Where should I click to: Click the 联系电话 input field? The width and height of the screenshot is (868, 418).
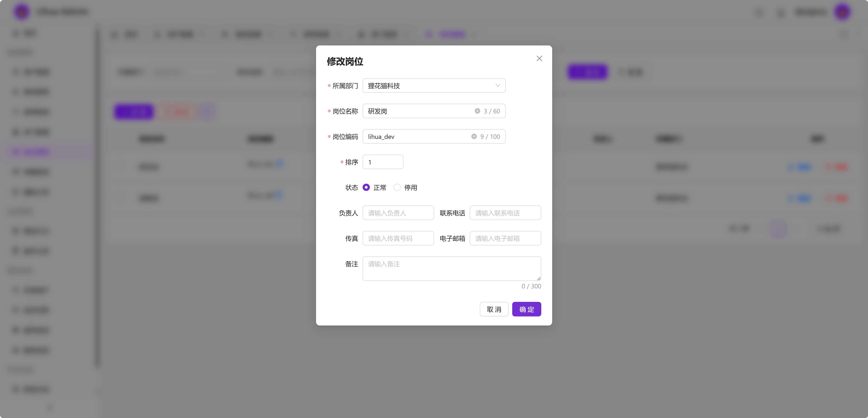tap(505, 213)
